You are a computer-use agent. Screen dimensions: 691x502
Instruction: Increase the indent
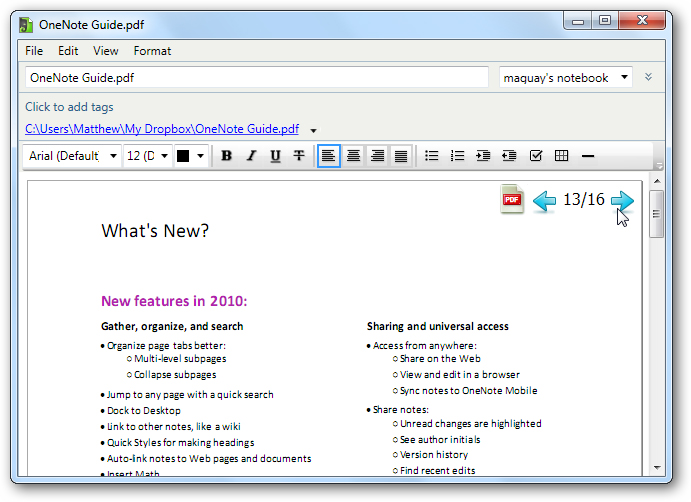[x=484, y=156]
